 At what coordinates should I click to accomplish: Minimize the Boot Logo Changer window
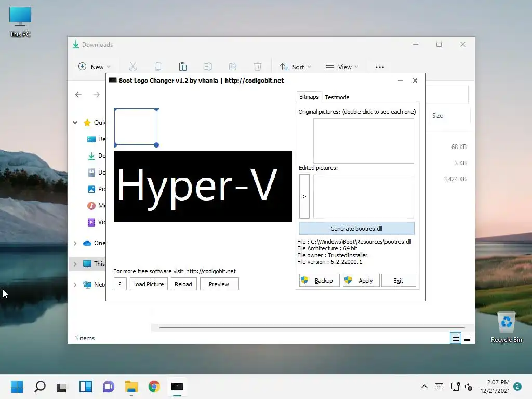click(401, 81)
